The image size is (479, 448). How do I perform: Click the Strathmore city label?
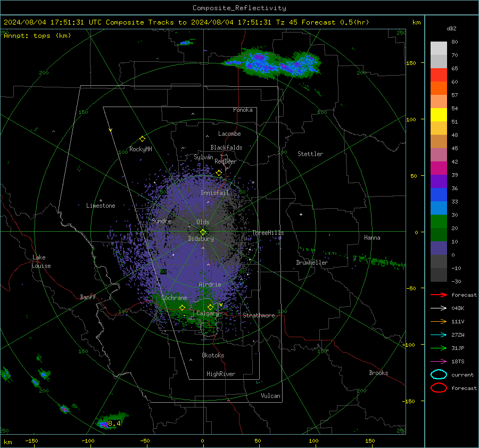(x=259, y=315)
